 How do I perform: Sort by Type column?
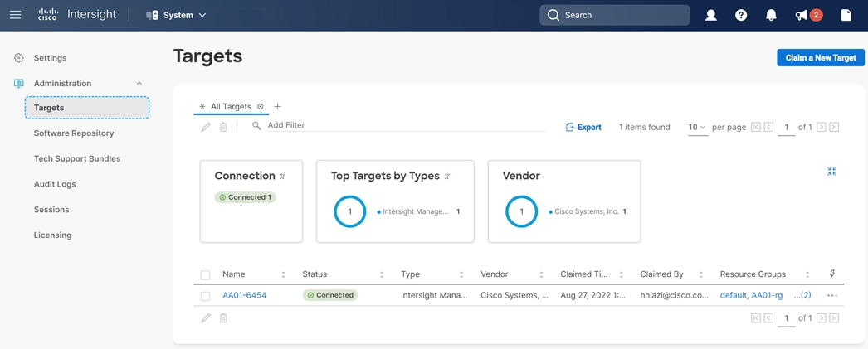pyautogui.click(x=461, y=274)
